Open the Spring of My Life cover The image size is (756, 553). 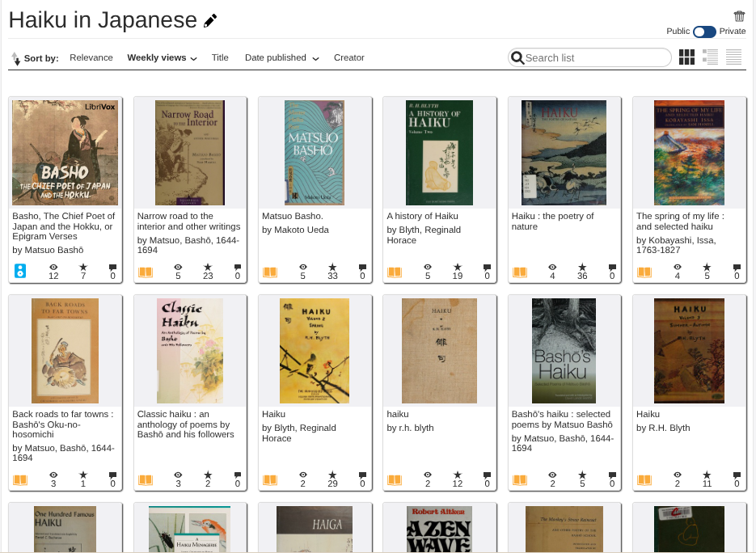[689, 153]
